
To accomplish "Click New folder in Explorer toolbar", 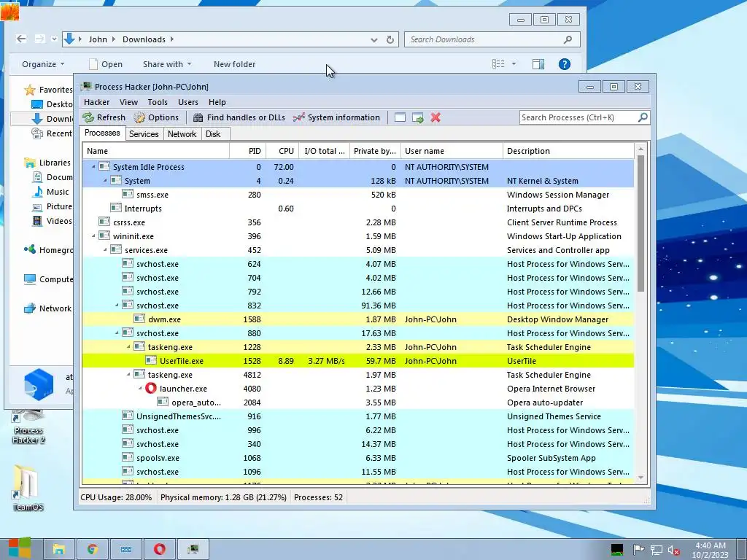I will (x=234, y=64).
